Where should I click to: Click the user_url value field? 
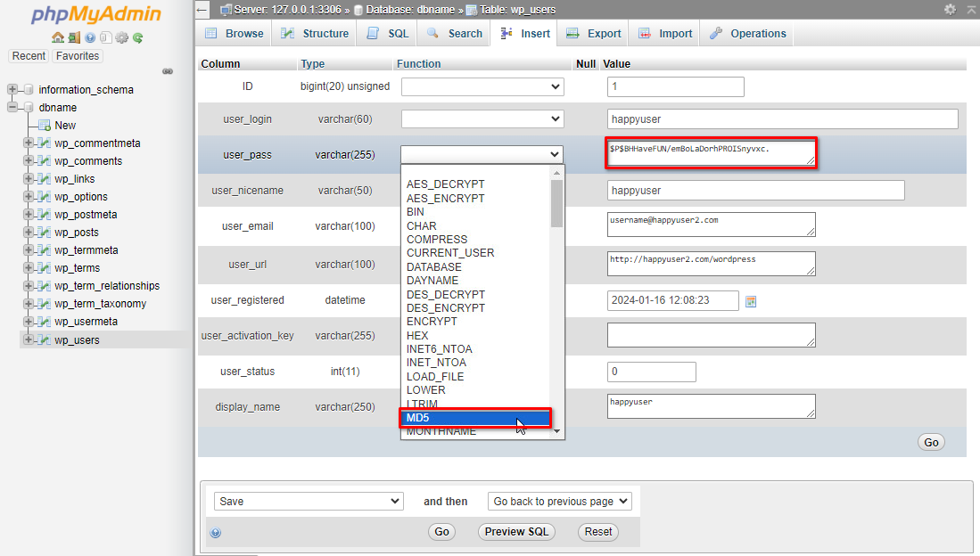(712, 264)
